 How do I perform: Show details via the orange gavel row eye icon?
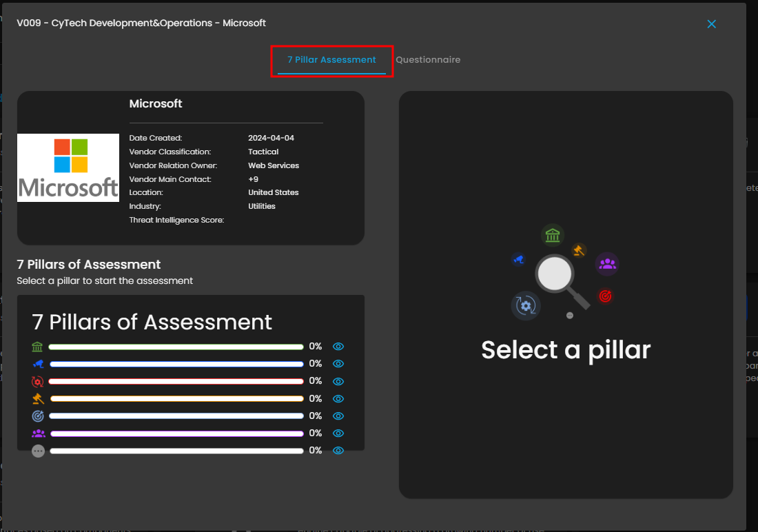338,398
